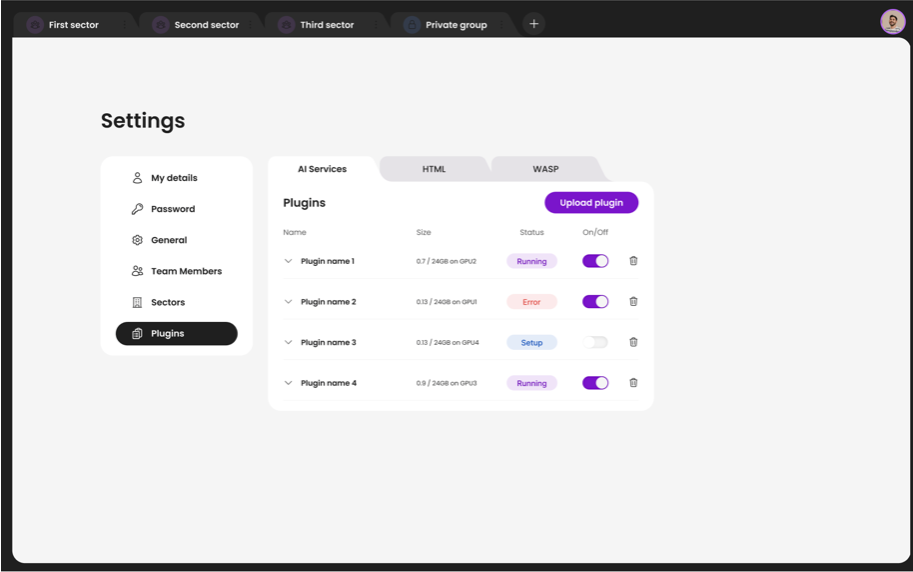Disable the Plugin name 1 toggle
Image resolution: width=913 pixels, height=572 pixels.
pyautogui.click(x=595, y=261)
